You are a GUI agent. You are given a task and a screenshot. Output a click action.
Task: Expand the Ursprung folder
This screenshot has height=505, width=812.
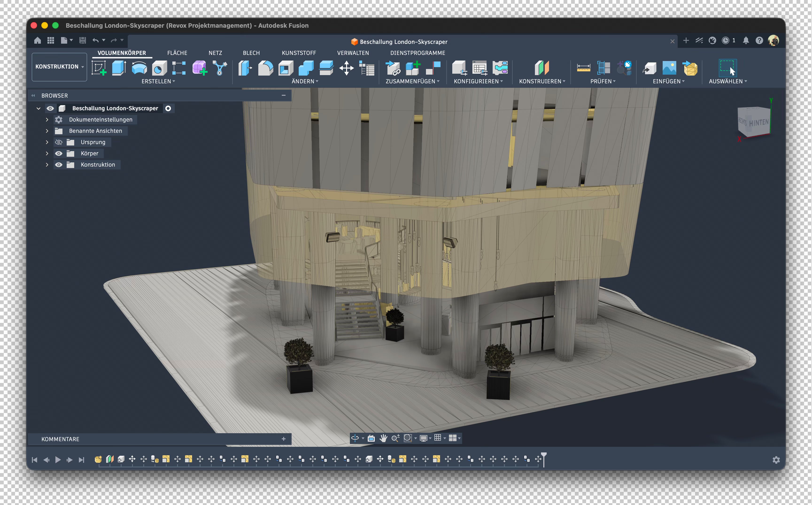tap(47, 142)
